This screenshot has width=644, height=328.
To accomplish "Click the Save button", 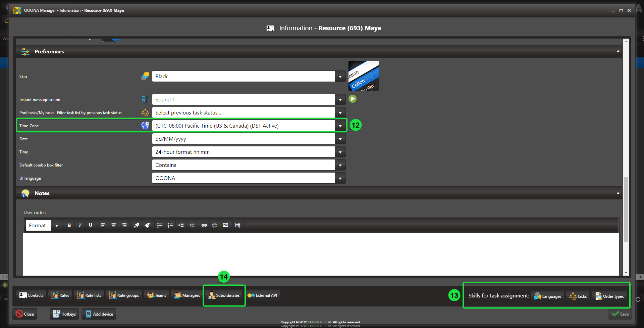I will pos(620,314).
